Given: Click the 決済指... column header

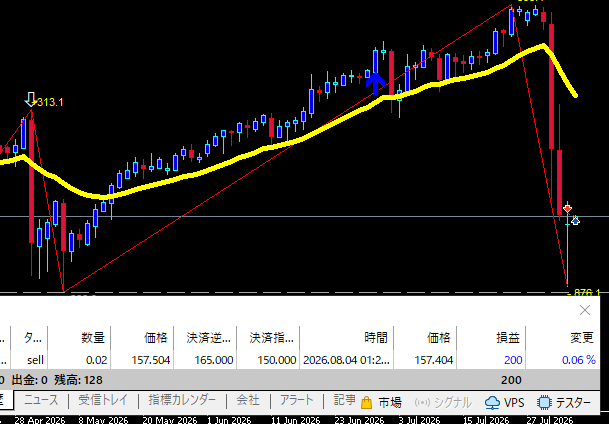Looking at the screenshot, I should [x=268, y=338].
